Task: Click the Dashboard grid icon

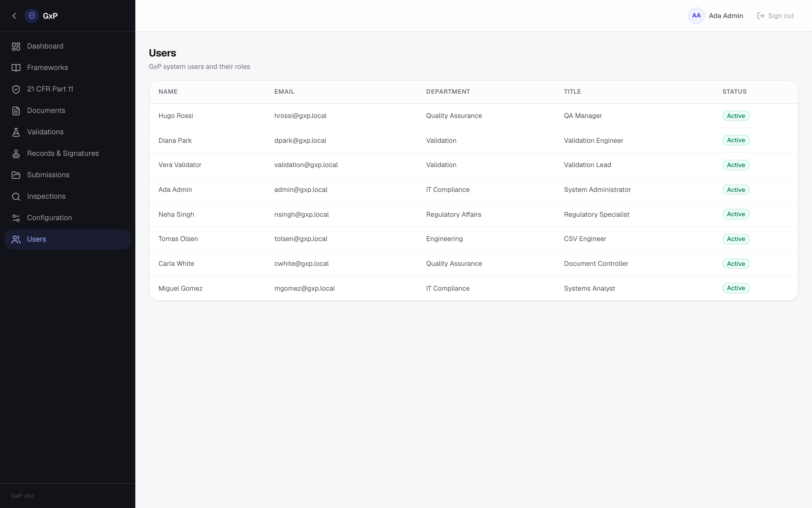Action: pos(16,46)
